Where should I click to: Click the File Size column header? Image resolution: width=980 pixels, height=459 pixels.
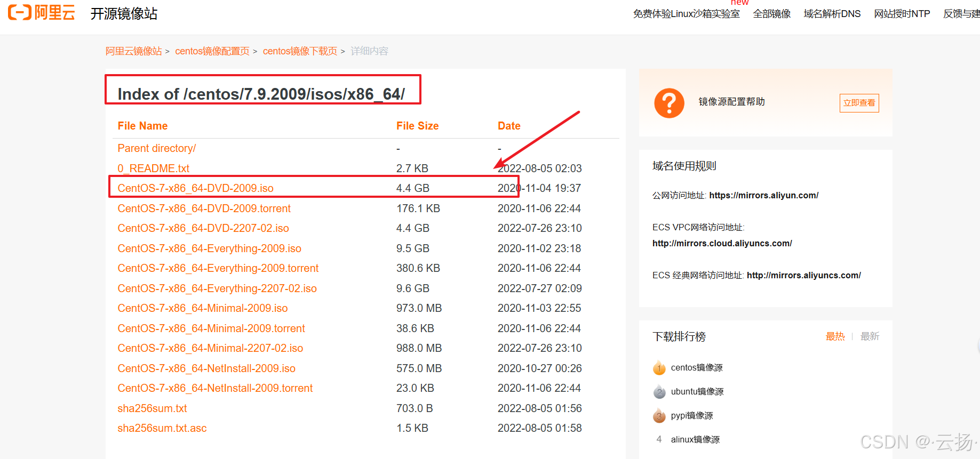(417, 126)
